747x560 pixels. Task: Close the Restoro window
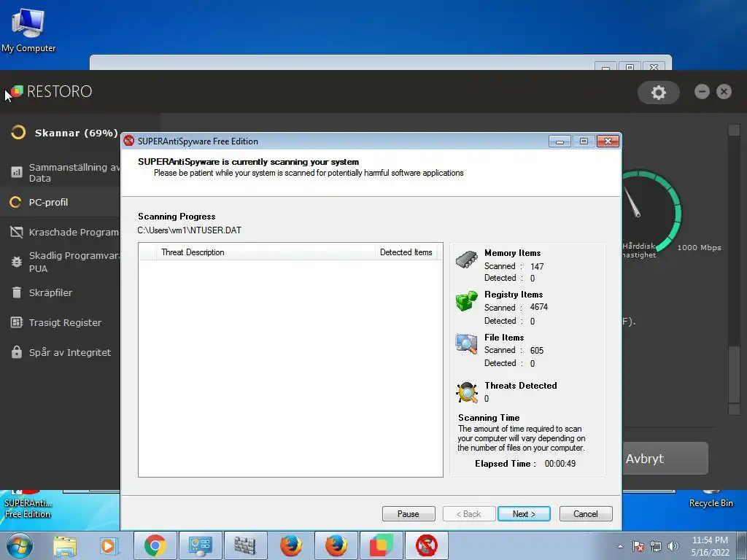tap(724, 91)
